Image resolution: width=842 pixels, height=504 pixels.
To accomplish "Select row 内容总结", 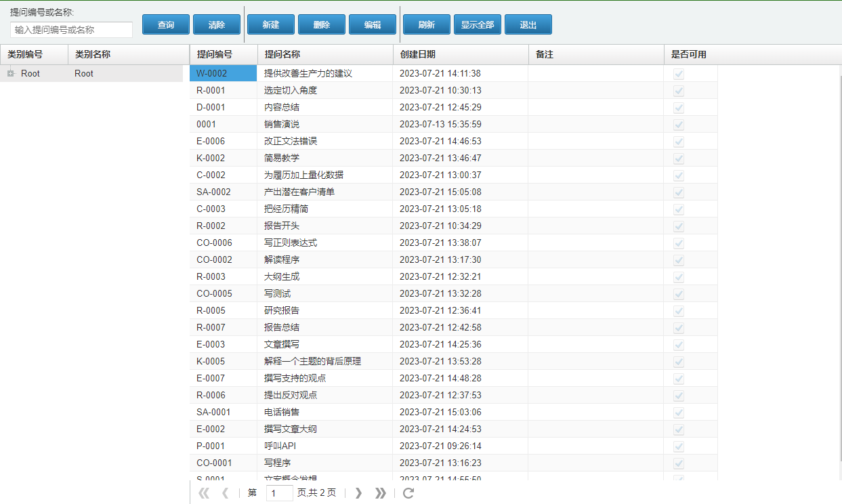I will (454, 107).
